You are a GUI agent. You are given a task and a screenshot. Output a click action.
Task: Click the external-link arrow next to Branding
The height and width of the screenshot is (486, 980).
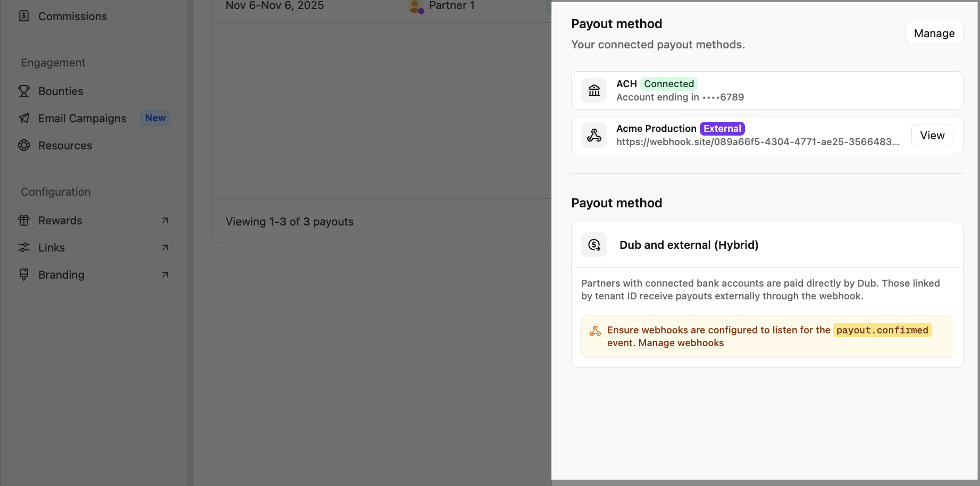coord(165,274)
